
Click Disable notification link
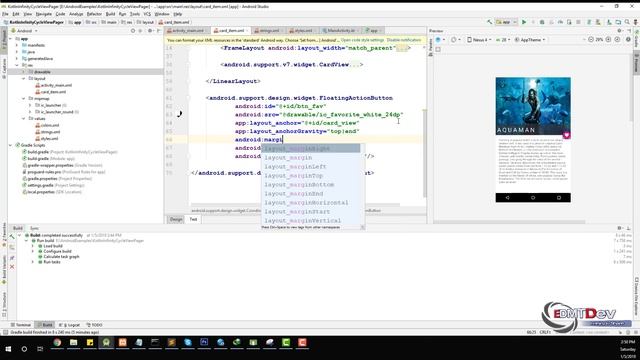tap(404, 40)
